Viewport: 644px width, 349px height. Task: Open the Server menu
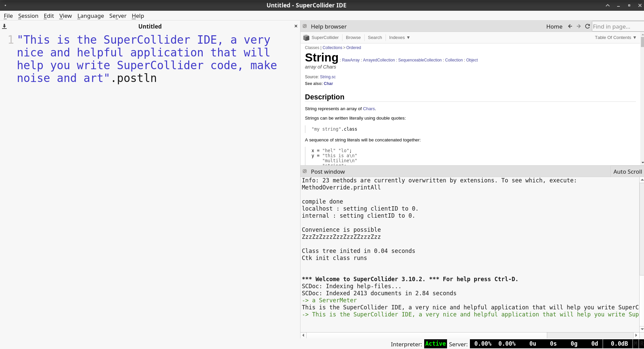coord(118,16)
